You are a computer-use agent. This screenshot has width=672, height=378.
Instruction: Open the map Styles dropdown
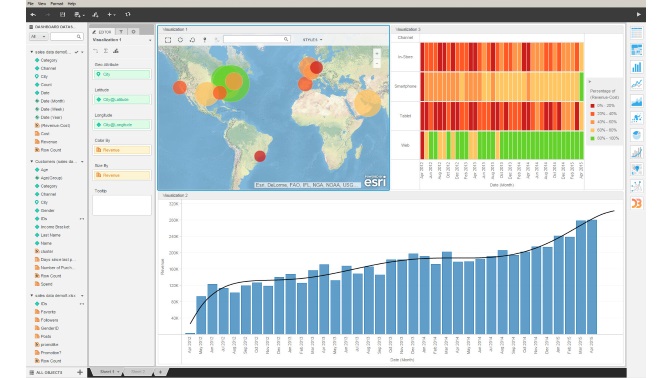coord(312,40)
